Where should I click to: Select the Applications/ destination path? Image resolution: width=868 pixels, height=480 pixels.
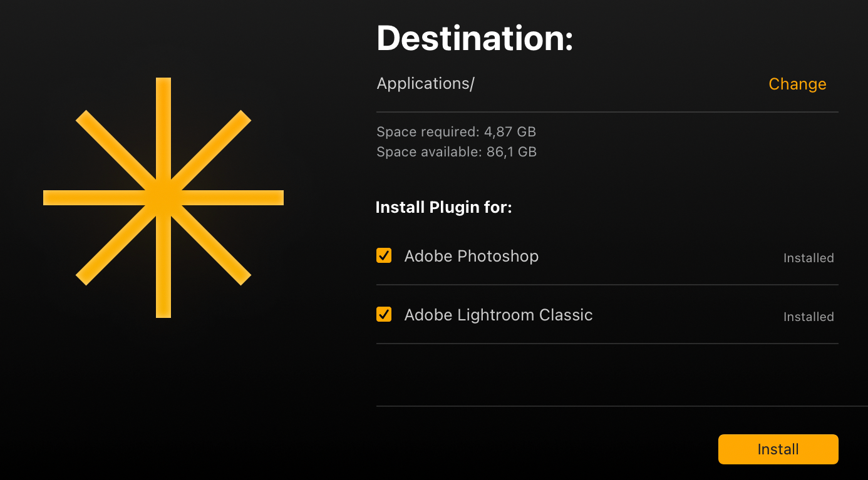click(425, 83)
